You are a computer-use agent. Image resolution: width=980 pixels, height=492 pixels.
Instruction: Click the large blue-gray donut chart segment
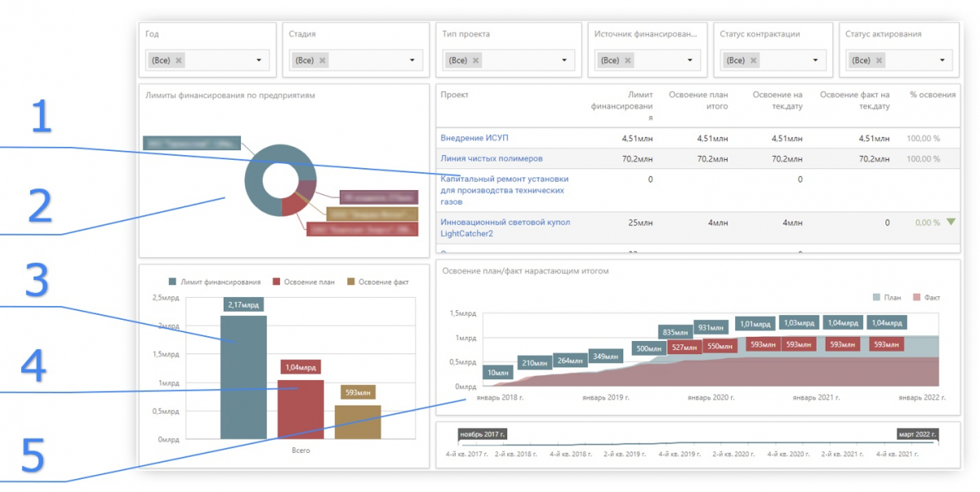(256, 189)
